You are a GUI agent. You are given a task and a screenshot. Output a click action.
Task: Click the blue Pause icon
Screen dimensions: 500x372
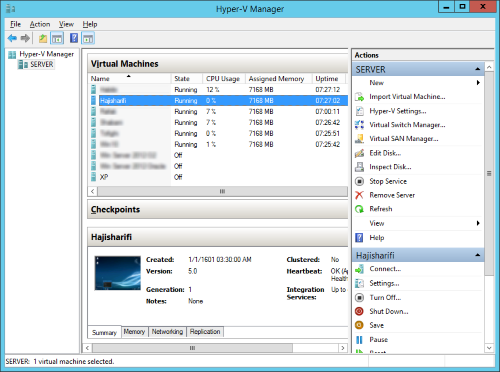click(x=359, y=340)
